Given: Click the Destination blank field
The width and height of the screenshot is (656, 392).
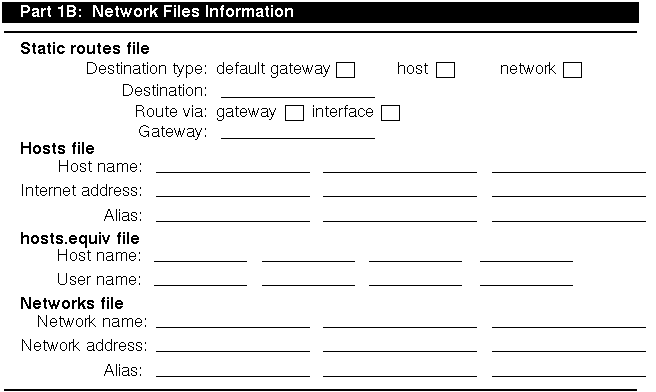Looking at the screenshot, I should 298,91.
